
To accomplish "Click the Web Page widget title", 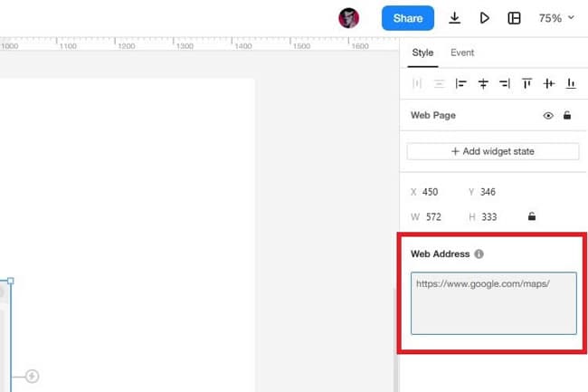I will point(433,116).
